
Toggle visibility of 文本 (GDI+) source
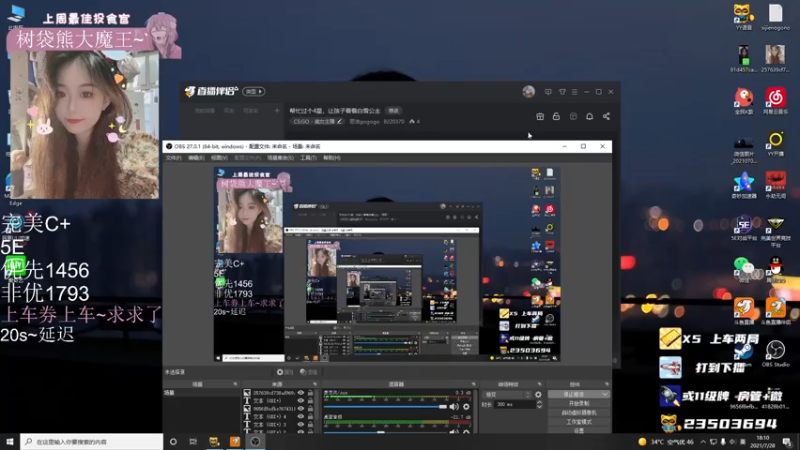pyautogui.click(x=301, y=401)
